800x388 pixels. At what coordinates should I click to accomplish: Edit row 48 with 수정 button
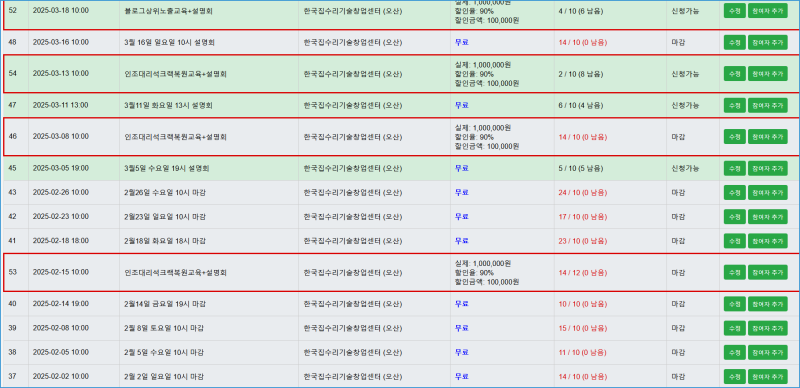click(735, 42)
